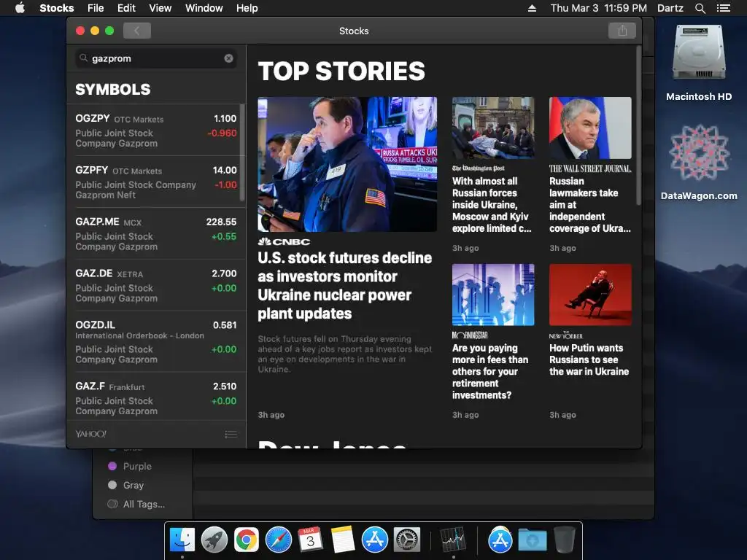Open the Wall Street Journal story image

pos(590,128)
